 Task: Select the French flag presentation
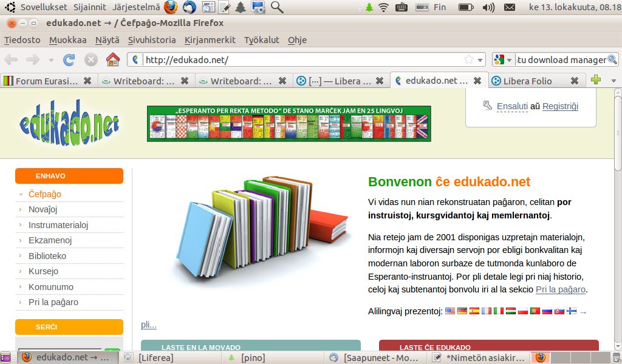coord(487,311)
